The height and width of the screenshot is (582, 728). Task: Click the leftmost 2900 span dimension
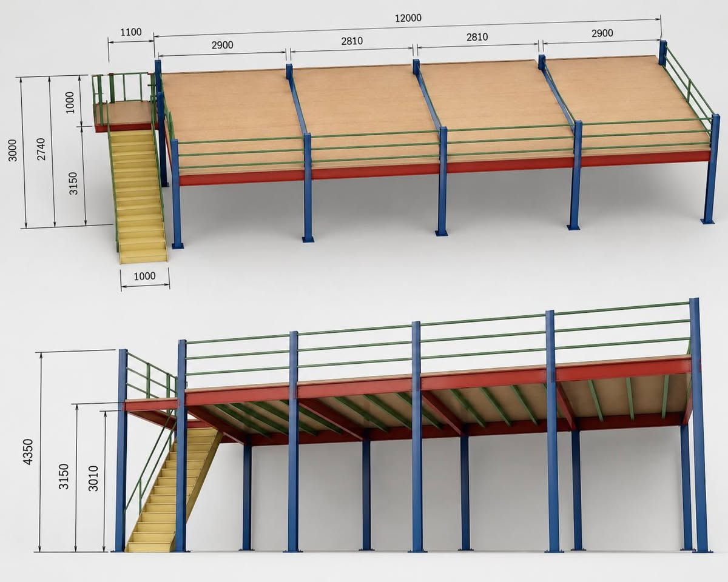[x=222, y=45]
